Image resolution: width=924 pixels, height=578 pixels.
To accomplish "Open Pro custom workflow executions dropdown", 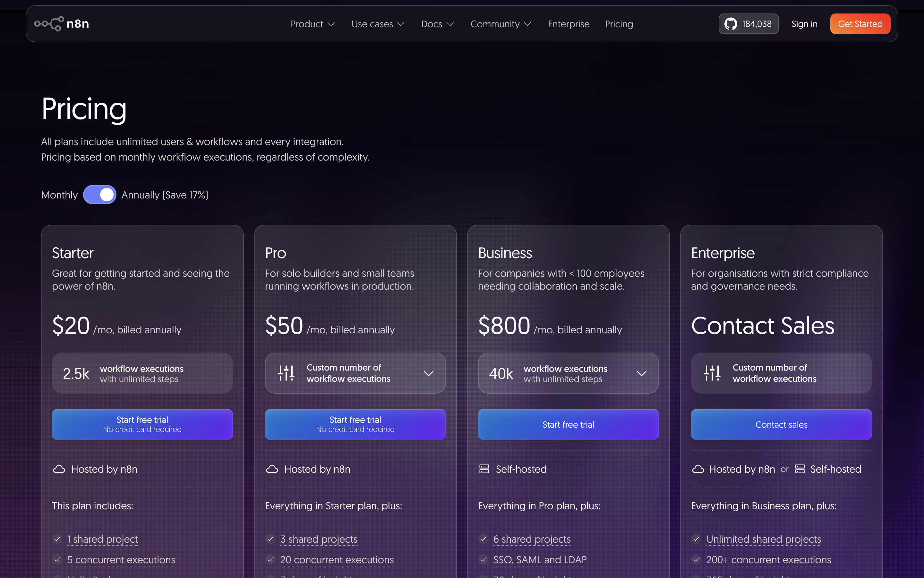I will (355, 373).
